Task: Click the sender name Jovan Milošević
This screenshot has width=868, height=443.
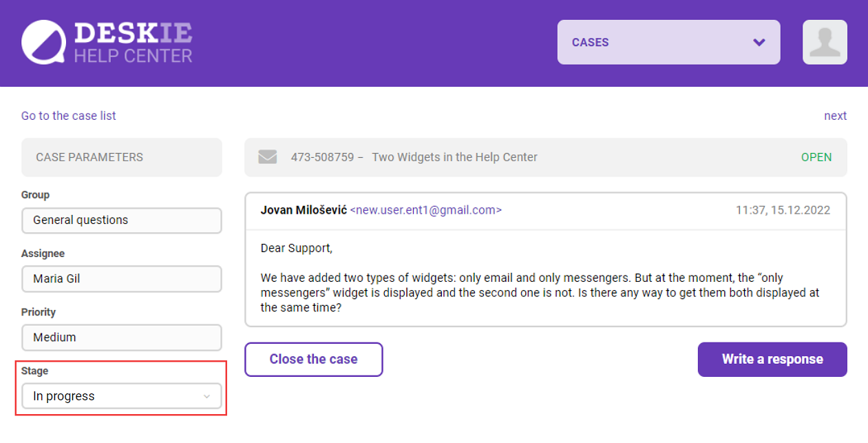Action: [303, 210]
